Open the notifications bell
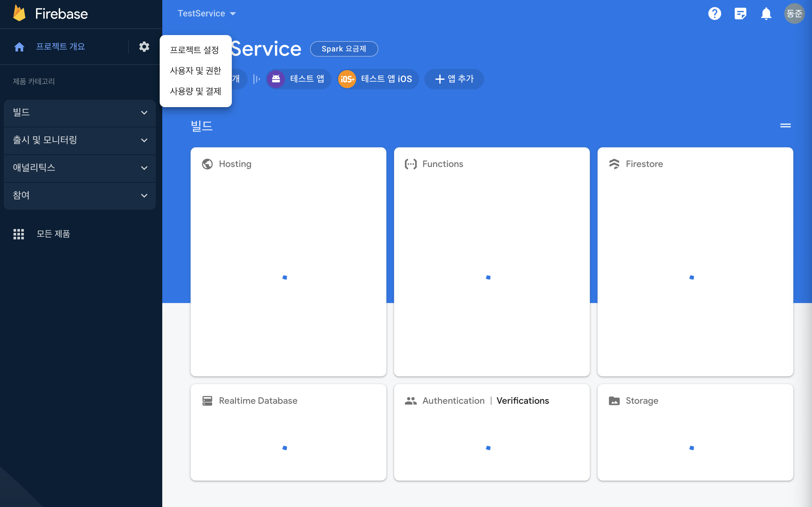The height and width of the screenshot is (507, 812). click(766, 14)
